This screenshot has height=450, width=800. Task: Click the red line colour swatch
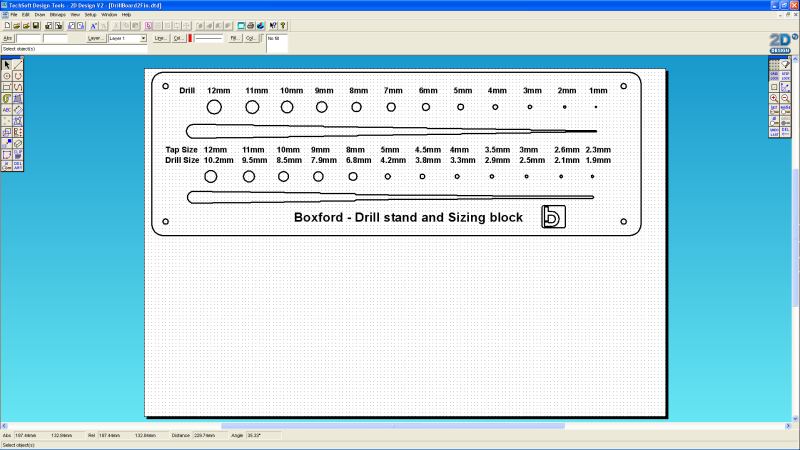click(190, 38)
